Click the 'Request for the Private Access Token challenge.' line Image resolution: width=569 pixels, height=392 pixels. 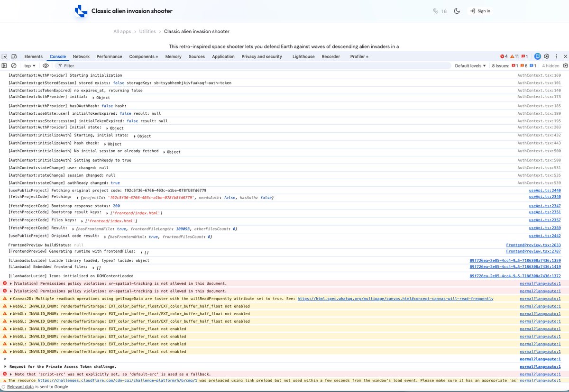pos(63,367)
